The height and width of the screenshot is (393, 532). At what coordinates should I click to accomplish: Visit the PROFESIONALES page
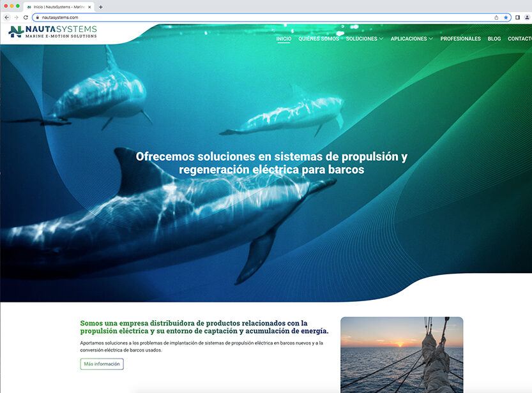tap(460, 38)
